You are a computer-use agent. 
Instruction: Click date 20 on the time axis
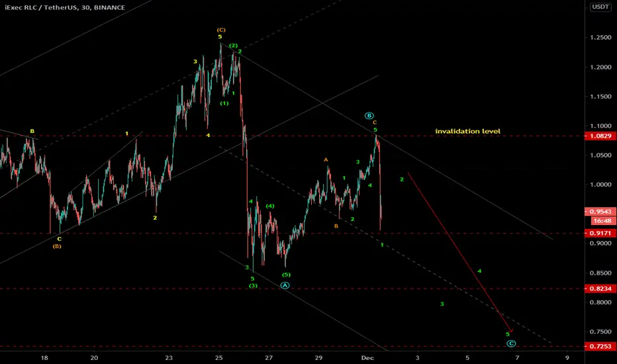click(x=94, y=357)
